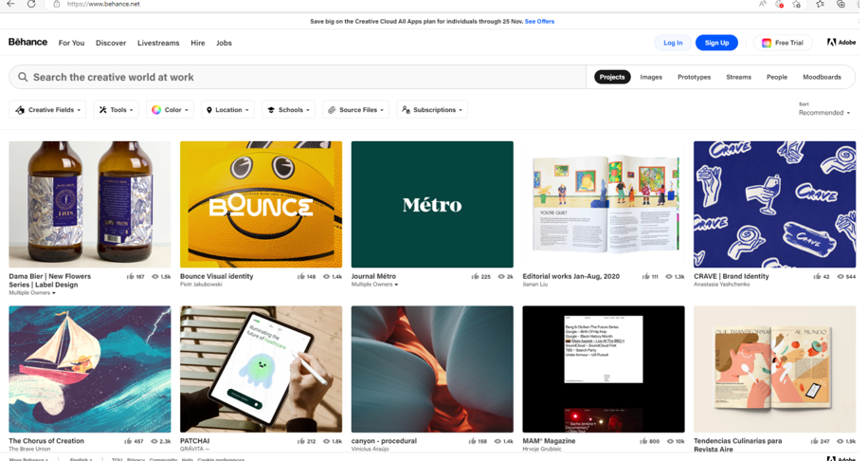The image size is (868, 461).
Task: Click the Adobe logo in header
Action: point(841,43)
